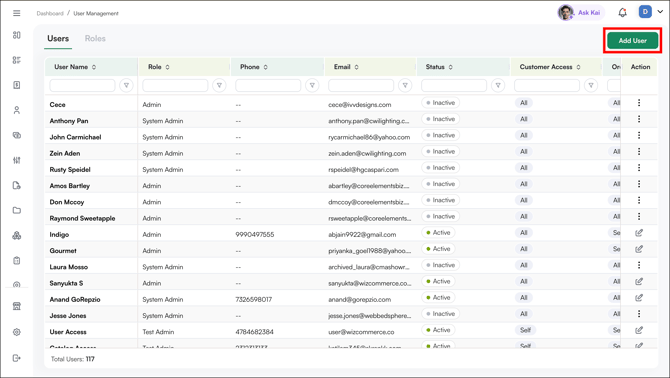Sort by Role column

[168, 67]
